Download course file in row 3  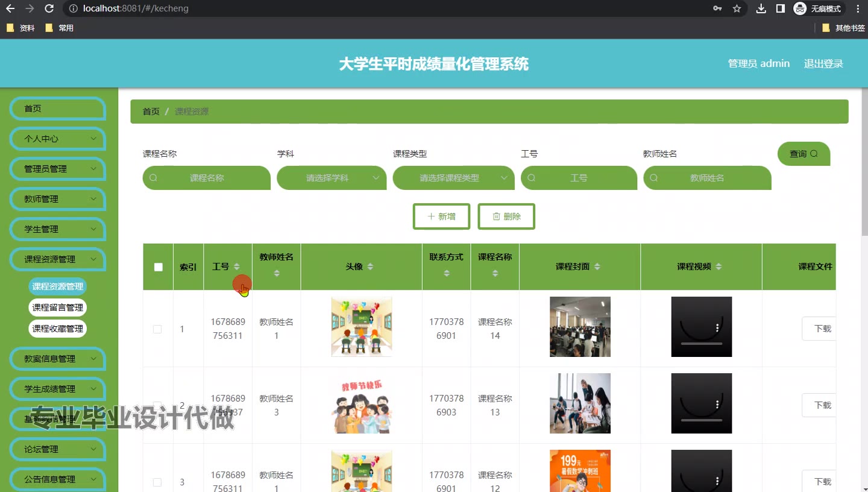coord(819,482)
